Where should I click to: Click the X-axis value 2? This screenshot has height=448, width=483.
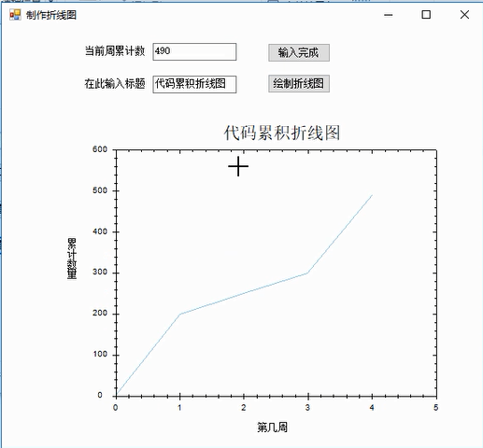point(244,408)
